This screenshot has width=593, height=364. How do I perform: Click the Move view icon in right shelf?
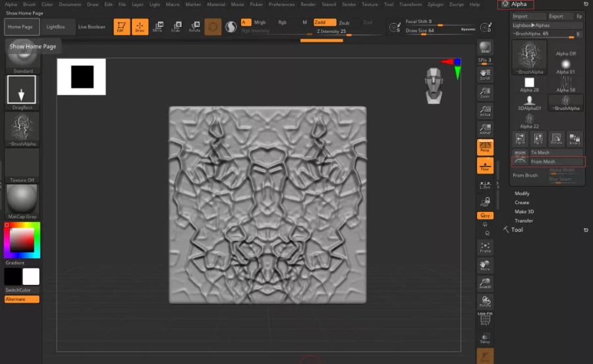coord(485,266)
